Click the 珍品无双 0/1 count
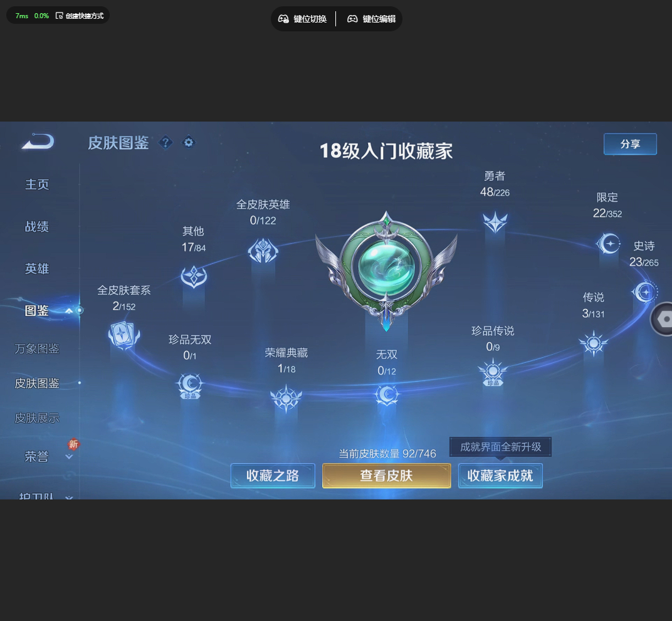Screen dimensions: 672x621 (x=190, y=355)
